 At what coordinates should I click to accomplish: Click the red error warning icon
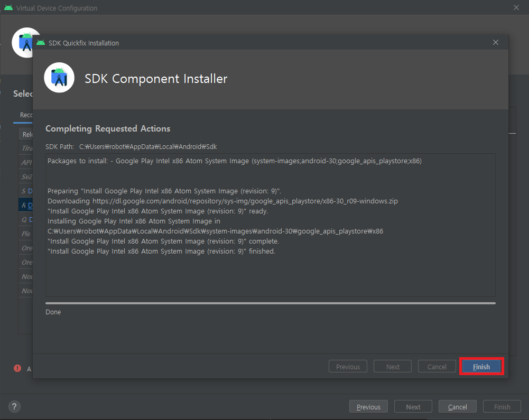[x=17, y=368]
